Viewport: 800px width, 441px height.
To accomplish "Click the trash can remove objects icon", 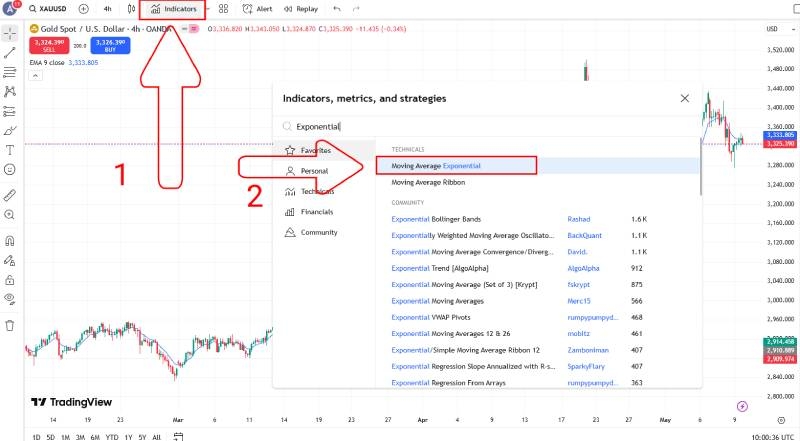I will (x=10, y=325).
